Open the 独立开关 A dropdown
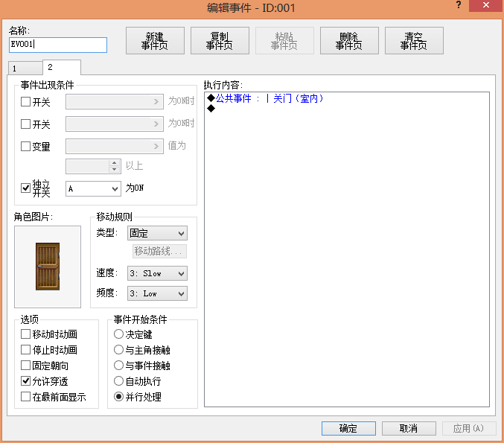This screenshot has width=504, height=443. click(93, 188)
